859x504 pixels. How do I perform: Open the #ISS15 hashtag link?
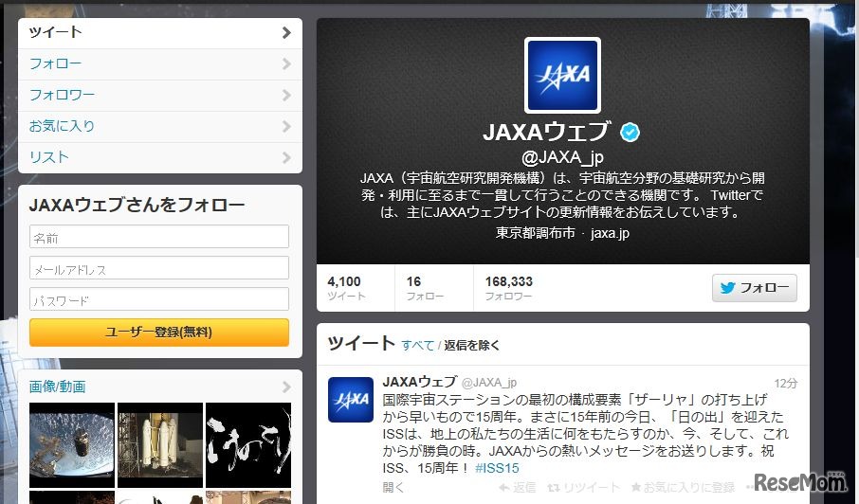(497, 468)
